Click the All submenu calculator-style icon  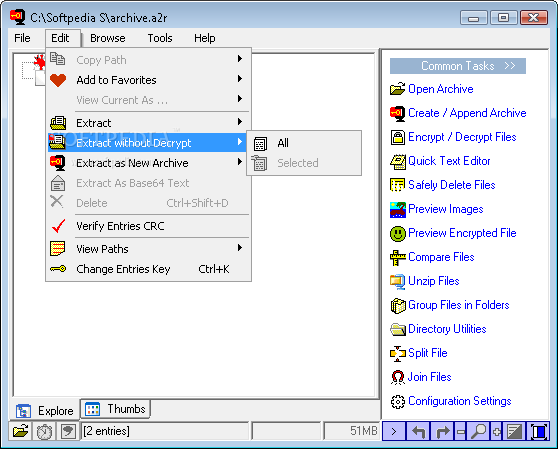click(260, 143)
